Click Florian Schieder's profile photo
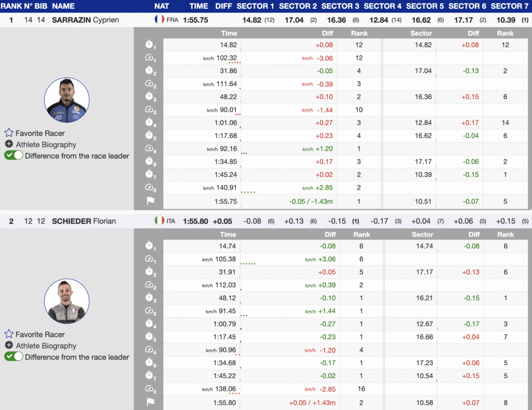 (x=66, y=302)
